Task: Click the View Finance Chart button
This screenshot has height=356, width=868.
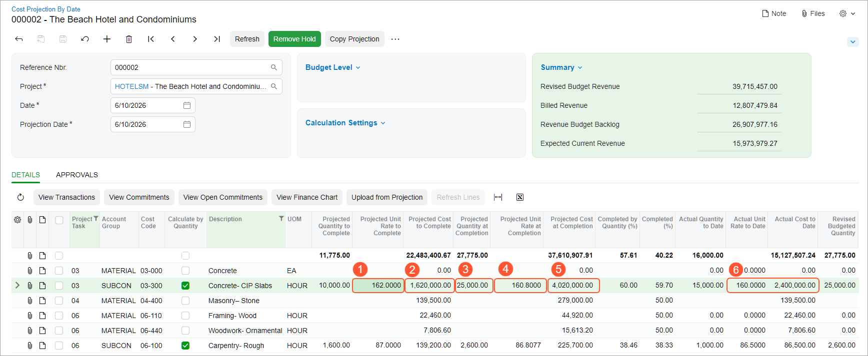Action: click(307, 197)
